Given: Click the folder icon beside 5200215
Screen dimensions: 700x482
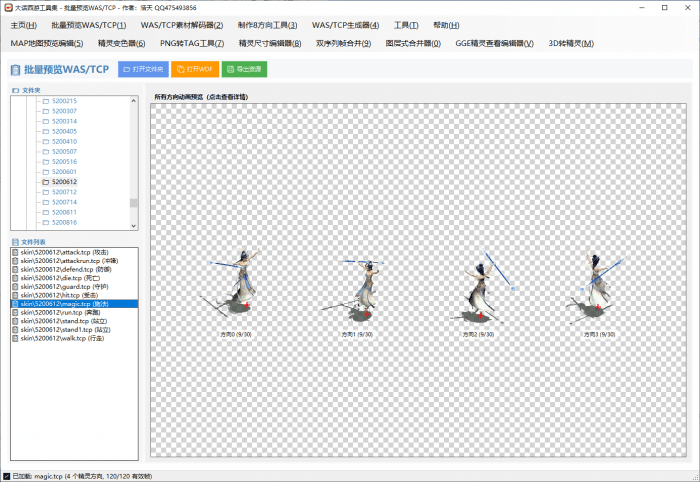Looking at the screenshot, I should click(46, 101).
